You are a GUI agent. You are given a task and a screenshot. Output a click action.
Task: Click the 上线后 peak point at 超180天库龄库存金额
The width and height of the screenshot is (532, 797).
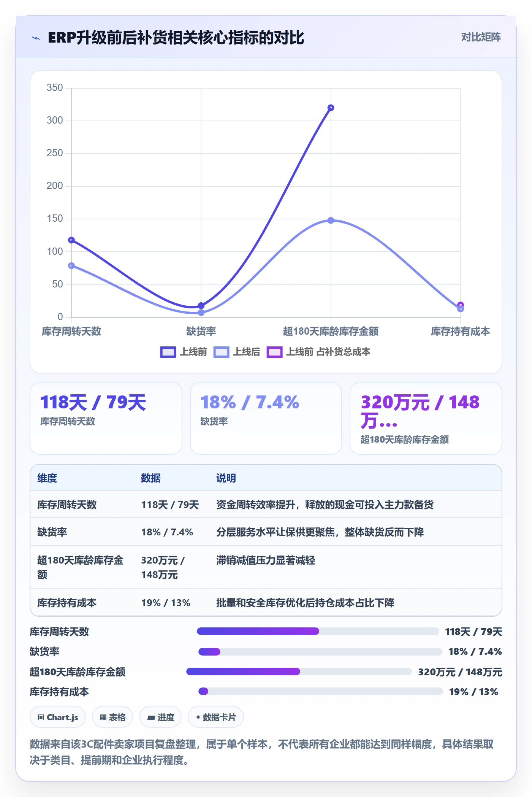click(x=331, y=221)
